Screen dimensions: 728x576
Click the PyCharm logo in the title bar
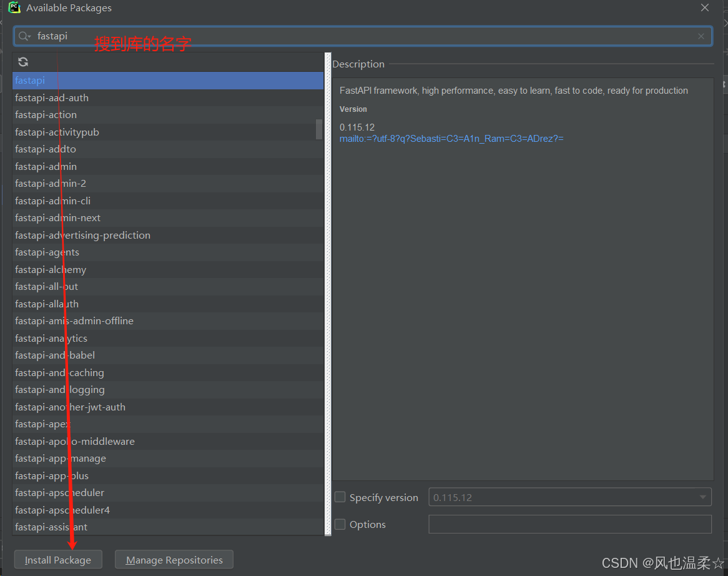14,7
